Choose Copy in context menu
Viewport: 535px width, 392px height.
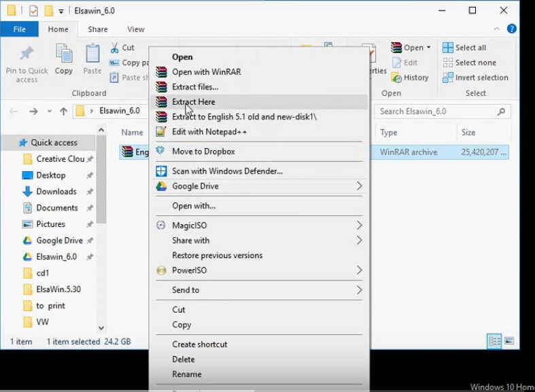[x=259, y=325]
